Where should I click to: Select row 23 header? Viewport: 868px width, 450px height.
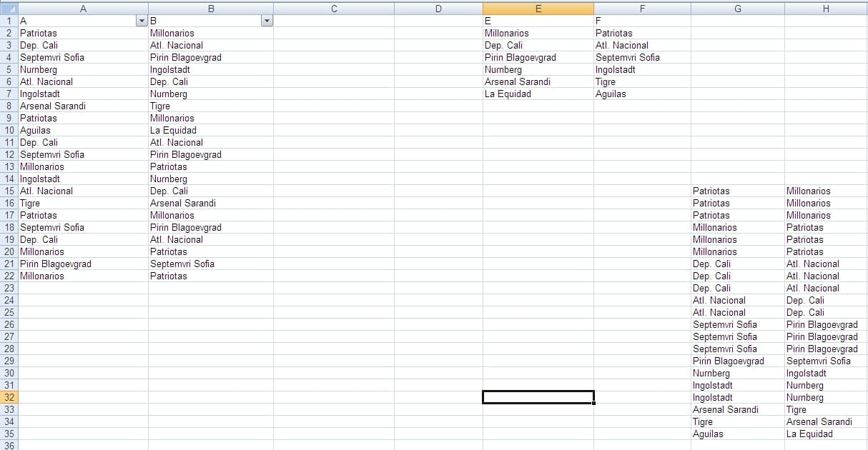[9, 288]
